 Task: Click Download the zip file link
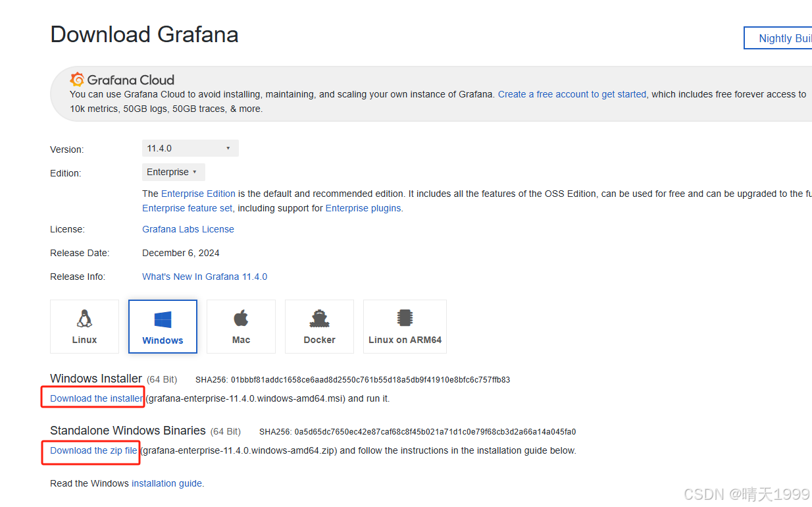tap(93, 450)
